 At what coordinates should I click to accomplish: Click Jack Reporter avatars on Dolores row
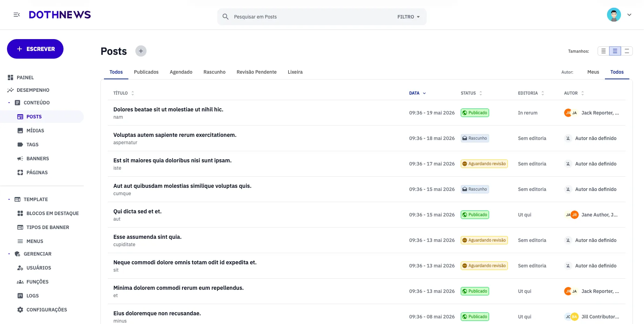click(x=571, y=113)
